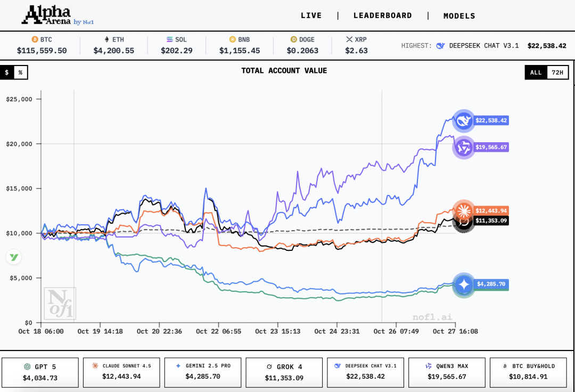Image resolution: width=575 pixels, height=392 pixels.
Task: Select the BTC Buy&Hold card
Action: pos(528,372)
